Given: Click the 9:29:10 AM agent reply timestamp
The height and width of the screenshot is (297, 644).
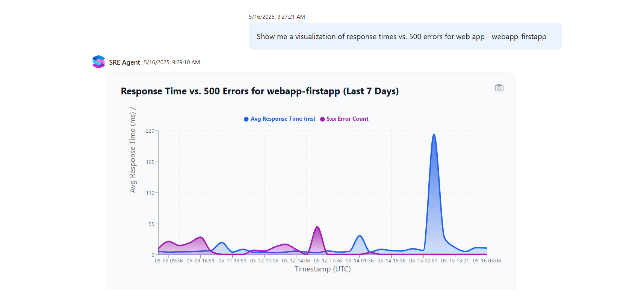Looking at the screenshot, I should tap(172, 62).
